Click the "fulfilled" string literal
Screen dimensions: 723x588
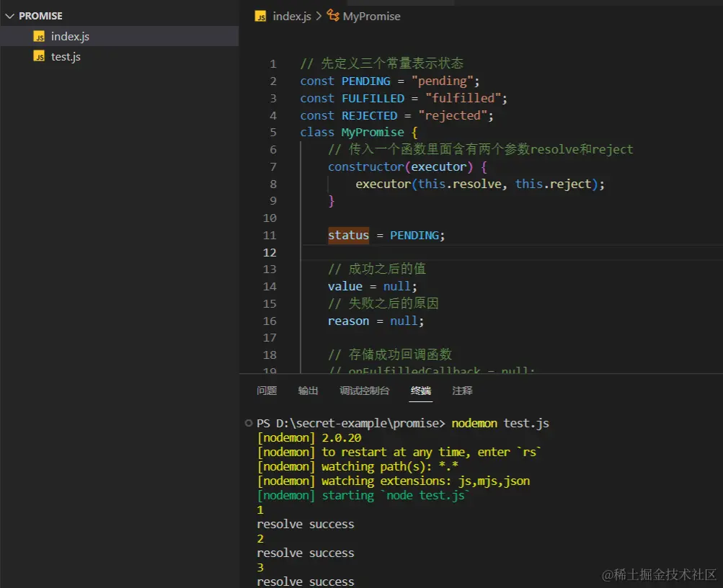463,98
